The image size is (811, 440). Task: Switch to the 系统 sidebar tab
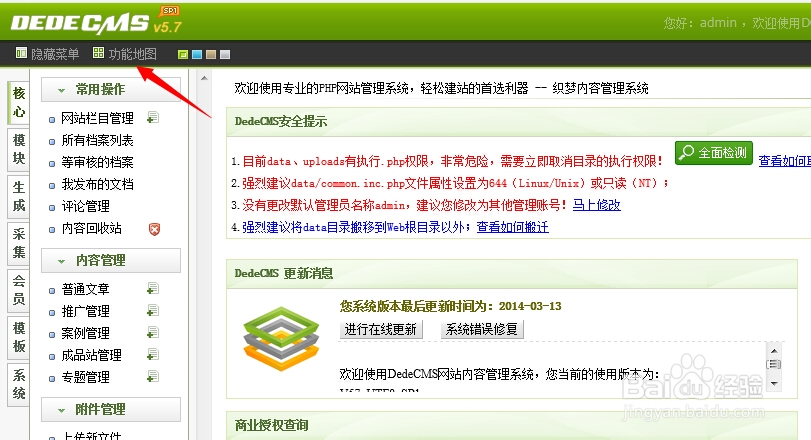[x=19, y=384]
